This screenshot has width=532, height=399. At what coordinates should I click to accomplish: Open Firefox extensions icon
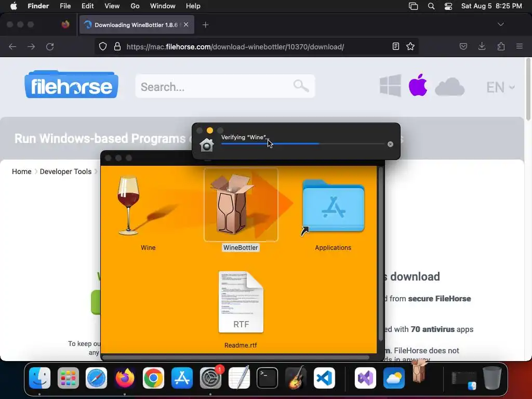click(x=501, y=46)
